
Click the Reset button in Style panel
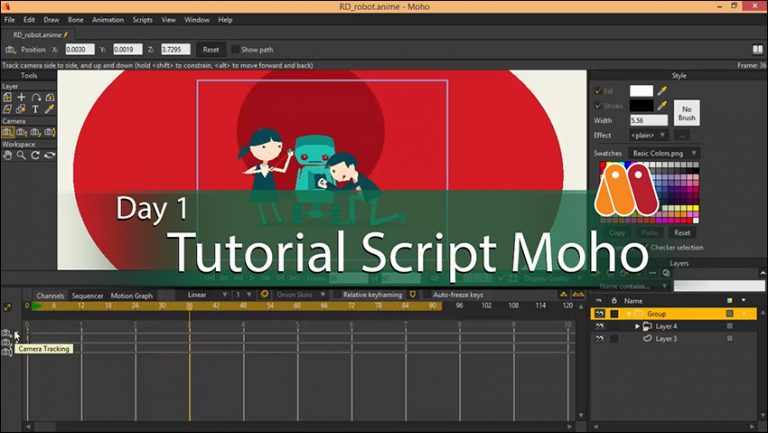[682, 233]
